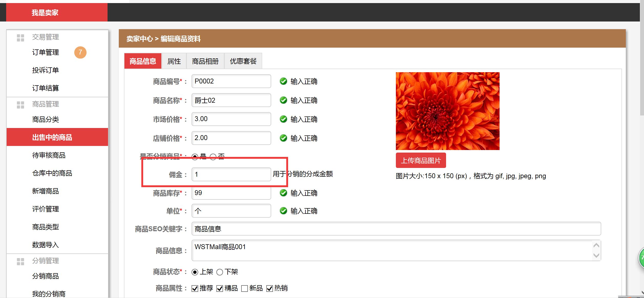
Task: Click the 交易管理 grid icon
Action: [x=20, y=38]
